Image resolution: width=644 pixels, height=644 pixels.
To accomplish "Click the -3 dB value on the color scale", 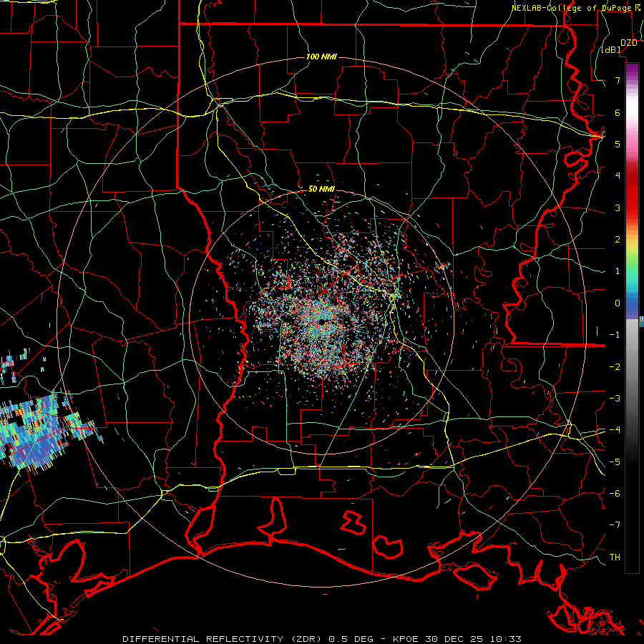I will pyautogui.click(x=615, y=399).
